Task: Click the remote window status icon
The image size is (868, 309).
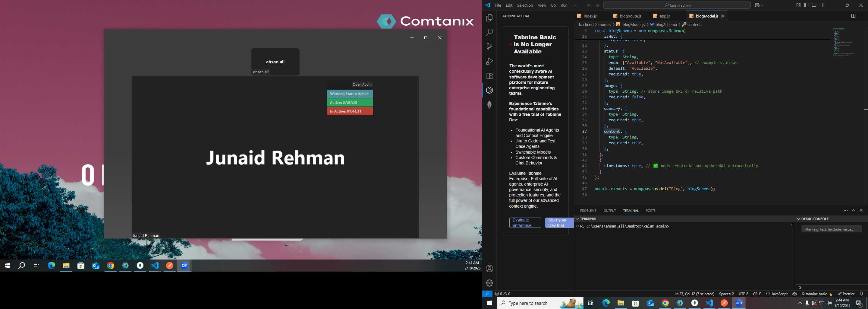Action: [x=487, y=294]
